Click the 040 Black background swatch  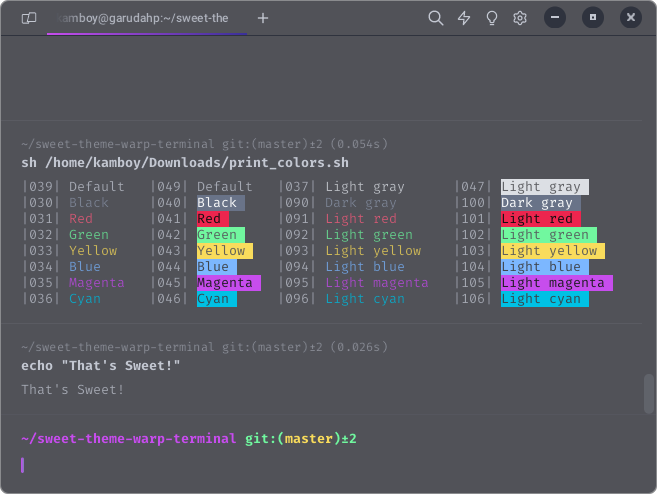tap(221, 203)
